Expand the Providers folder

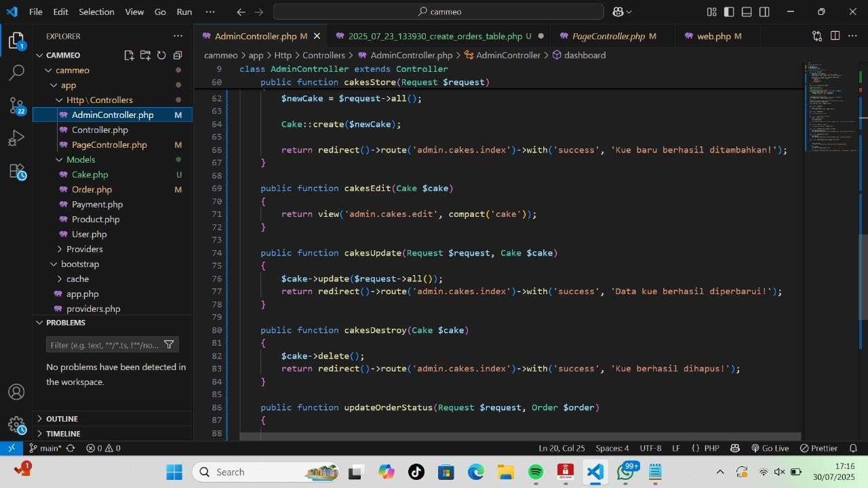click(x=84, y=249)
